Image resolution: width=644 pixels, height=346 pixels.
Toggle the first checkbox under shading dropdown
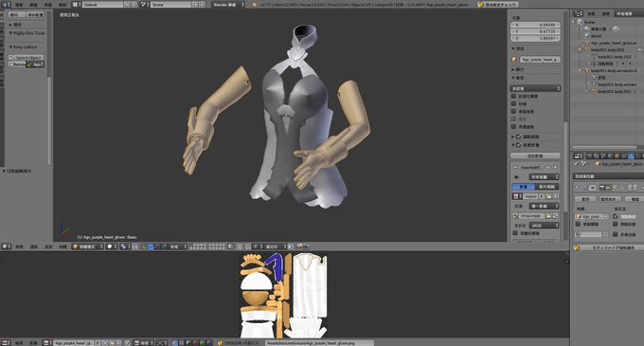513,96
